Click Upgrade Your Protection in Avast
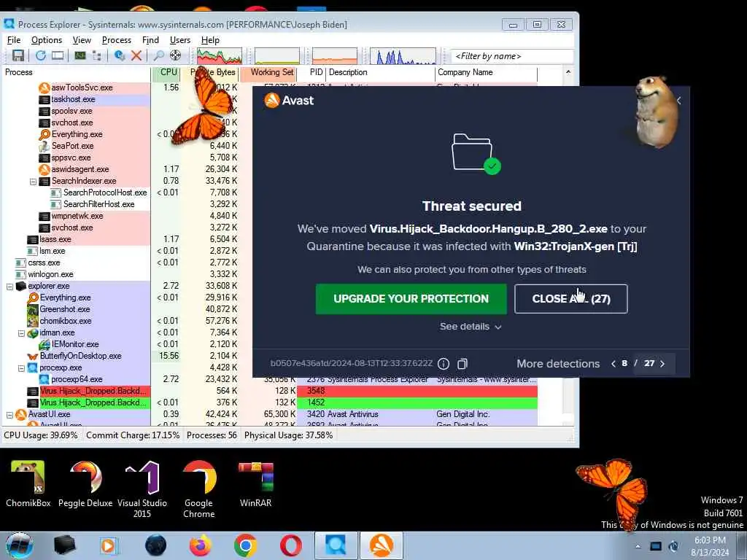Image resolution: width=747 pixels, height=560 pixels. click(x=411, y=298)
